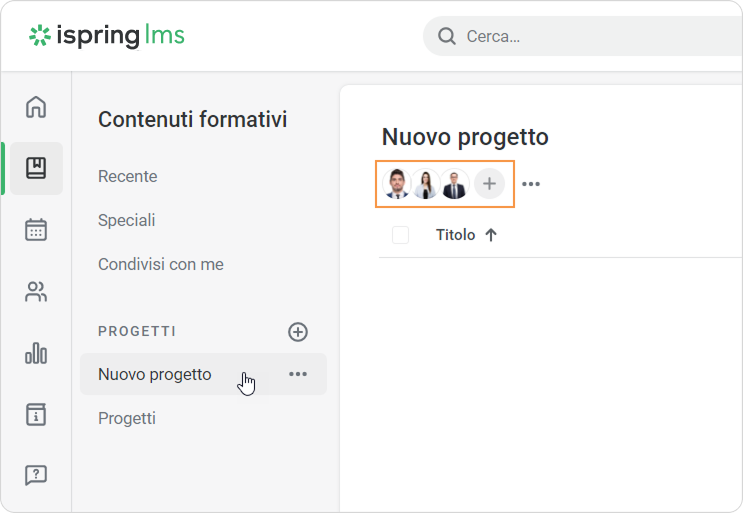Image resolution: width=743 pixels, height=513 pixels.
Task: Open the three-dot menu beside project avatars
Action: coord(531,184)
